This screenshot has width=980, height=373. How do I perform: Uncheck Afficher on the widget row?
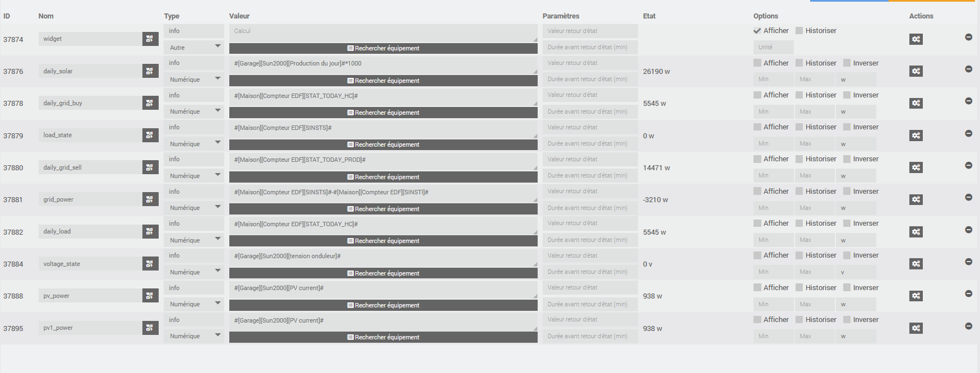(757, 31)
